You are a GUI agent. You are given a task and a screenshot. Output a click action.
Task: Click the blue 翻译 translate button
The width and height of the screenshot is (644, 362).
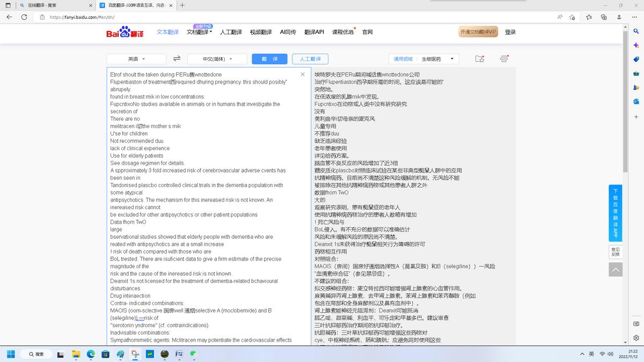(x=269, y=58)
